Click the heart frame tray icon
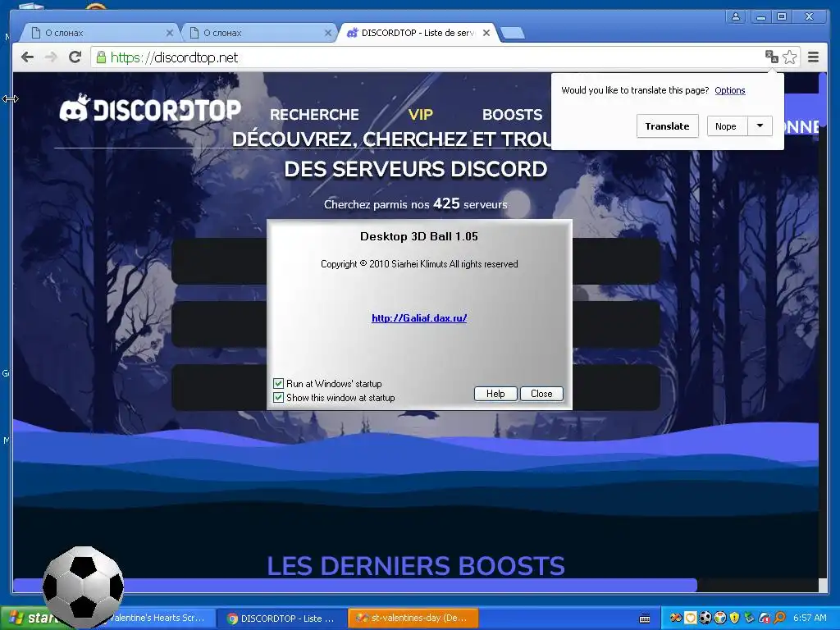The height and width of the screenshot is (630, 840). 691,619
